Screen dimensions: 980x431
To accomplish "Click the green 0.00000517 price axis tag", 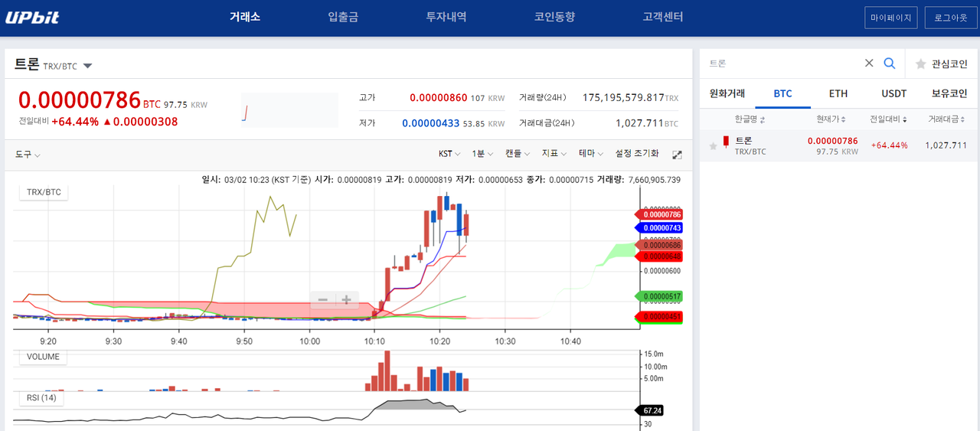I will [659, 296].
